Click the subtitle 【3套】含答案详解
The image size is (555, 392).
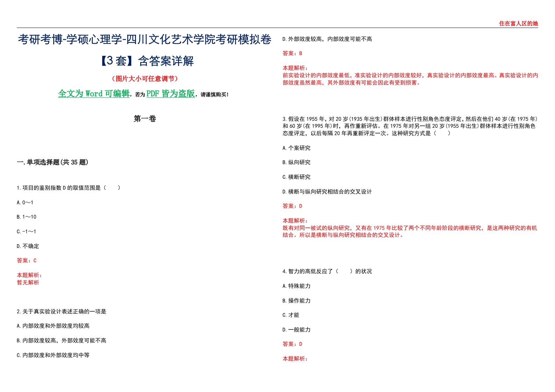point(144,61)
